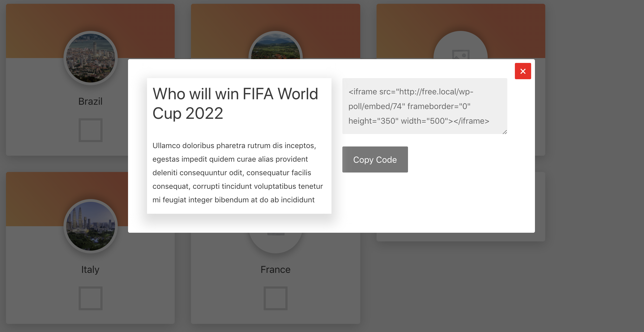This screenshot has width=644, height=332.
Task: Click the Copy Code button
Action: pyautogui.click(x=375, y=159)
